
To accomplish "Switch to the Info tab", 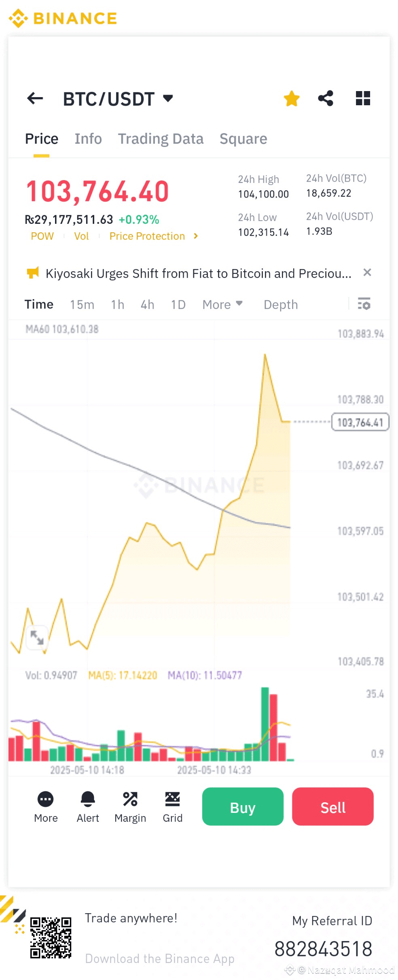I will (88, 139).
